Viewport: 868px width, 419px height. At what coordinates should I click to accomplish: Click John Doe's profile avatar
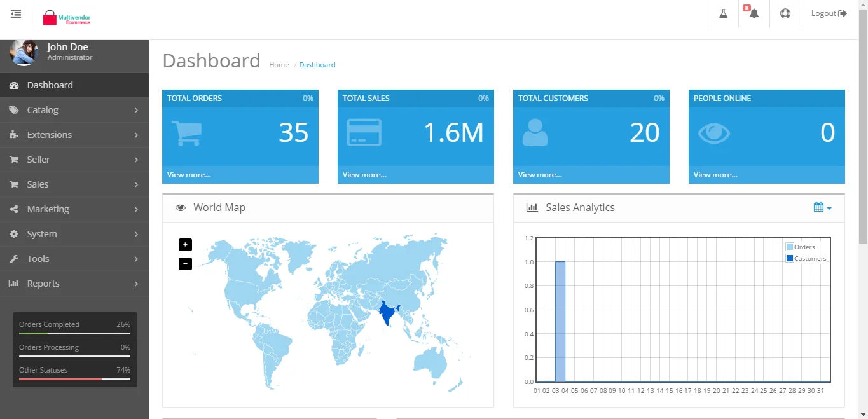point(24,53)
